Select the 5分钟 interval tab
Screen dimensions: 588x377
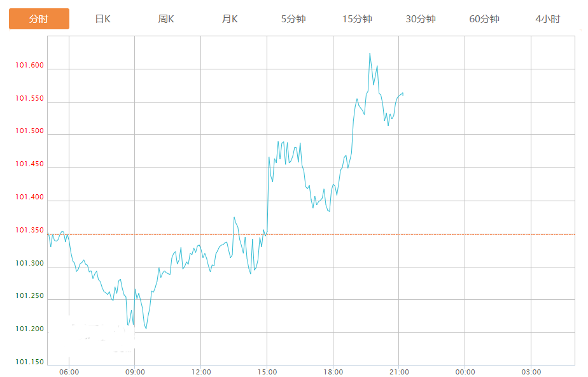coord(293,19)
